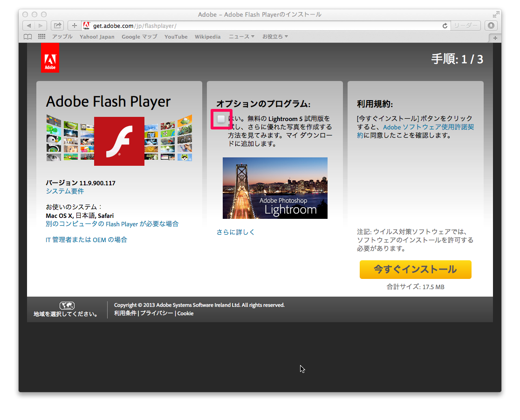
Task: Show Top Sites grid icon
Action: point(42,37)
